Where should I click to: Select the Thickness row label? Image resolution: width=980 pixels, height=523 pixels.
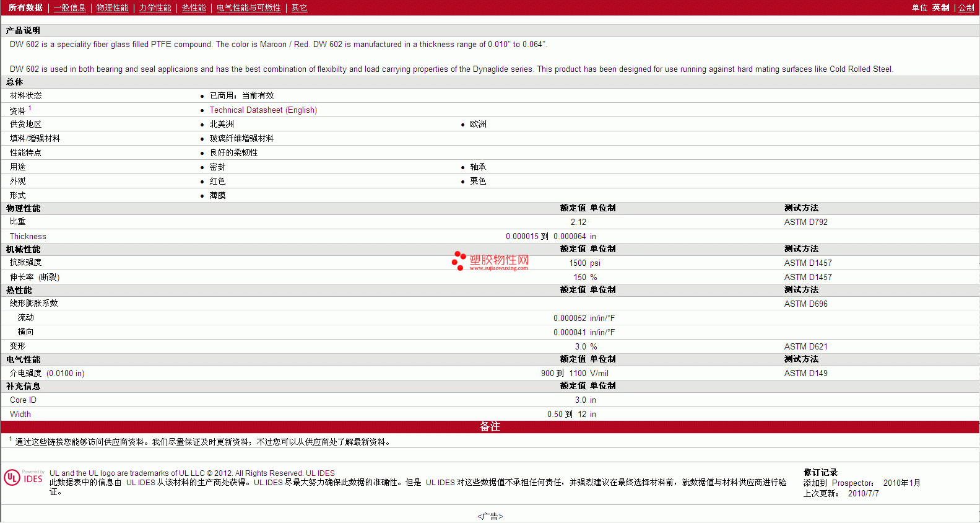click(28, 236)
